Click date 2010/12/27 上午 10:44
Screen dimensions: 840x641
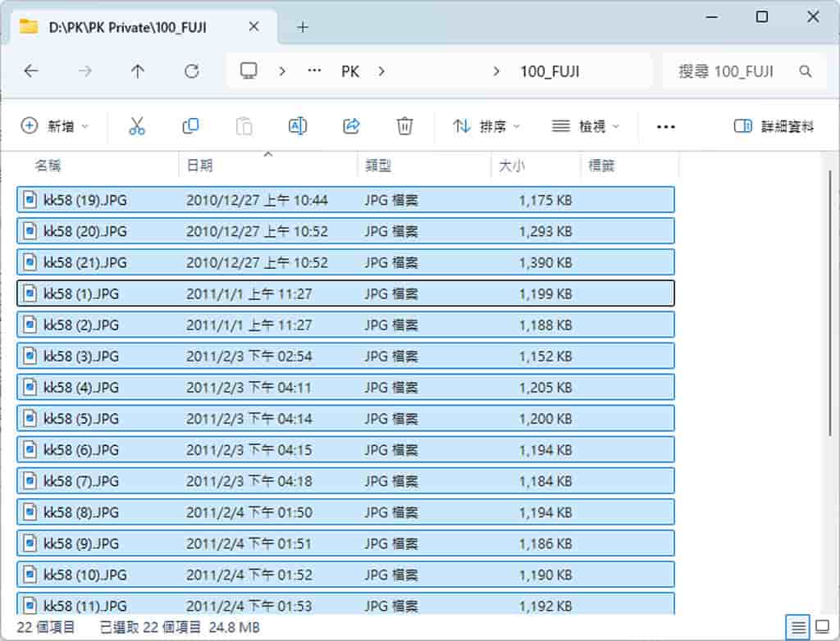[257, 200]
